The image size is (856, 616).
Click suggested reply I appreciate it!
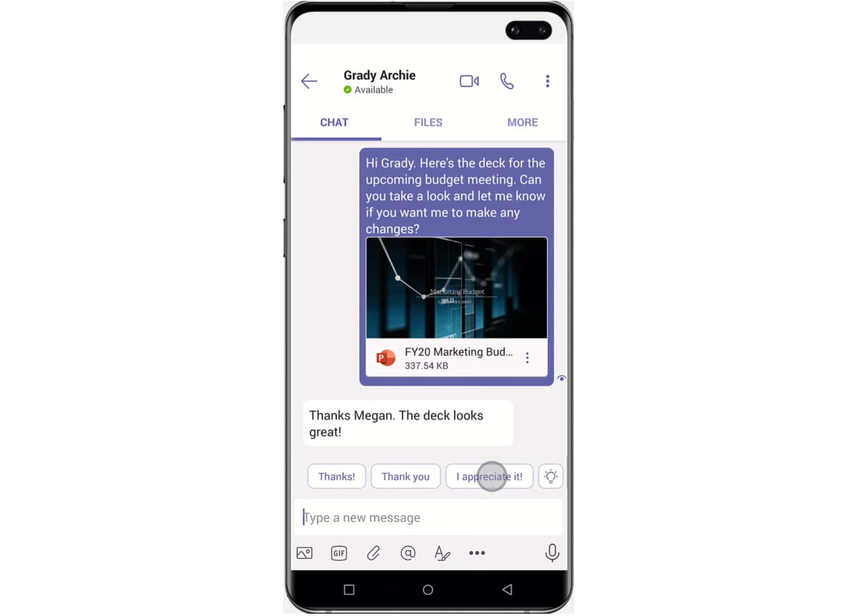pos(489,476)
